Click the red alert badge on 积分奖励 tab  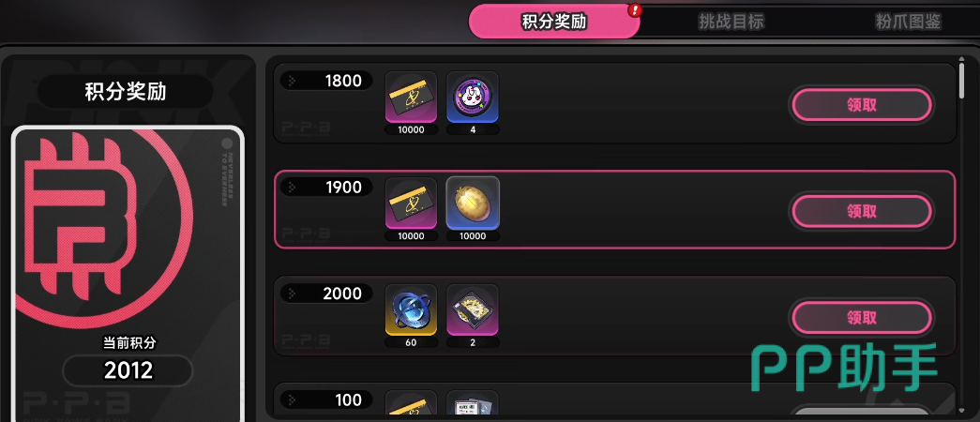pos(636,10)
